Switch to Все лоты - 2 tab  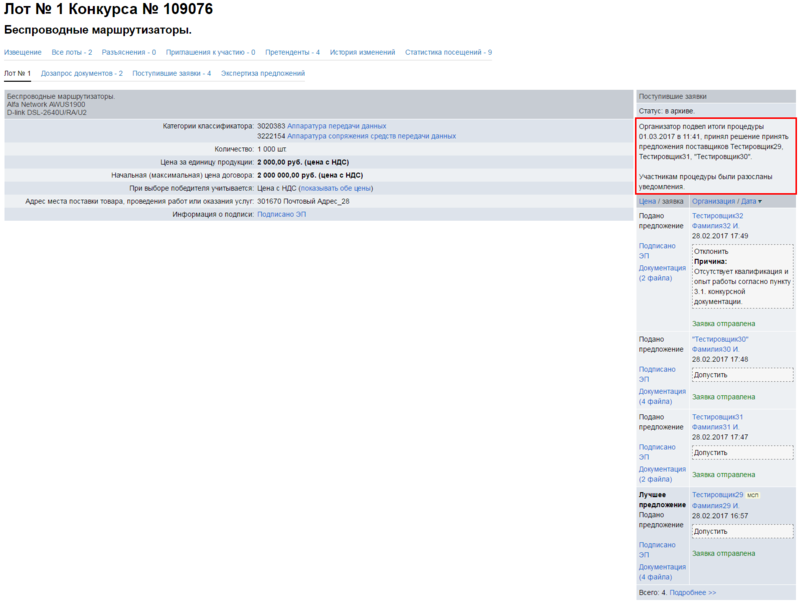(72, 52)
